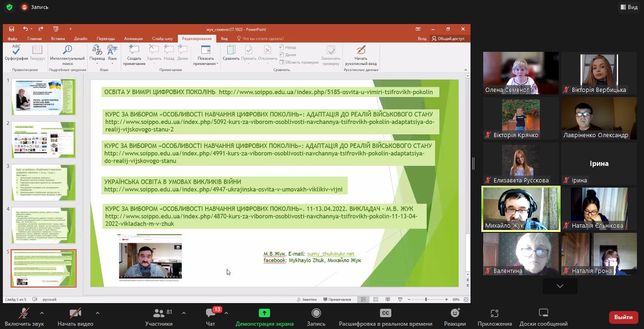
Task: Switch to the Дизайн ribbon tab
Action: pos(81,39)
